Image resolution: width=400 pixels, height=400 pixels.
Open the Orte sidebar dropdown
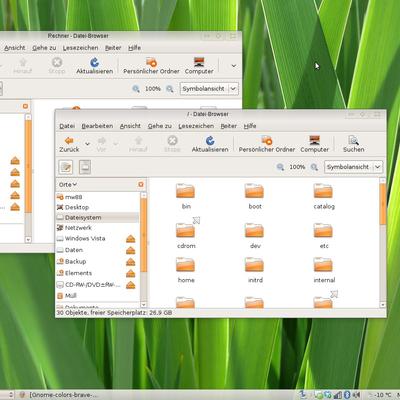(68, 184)
